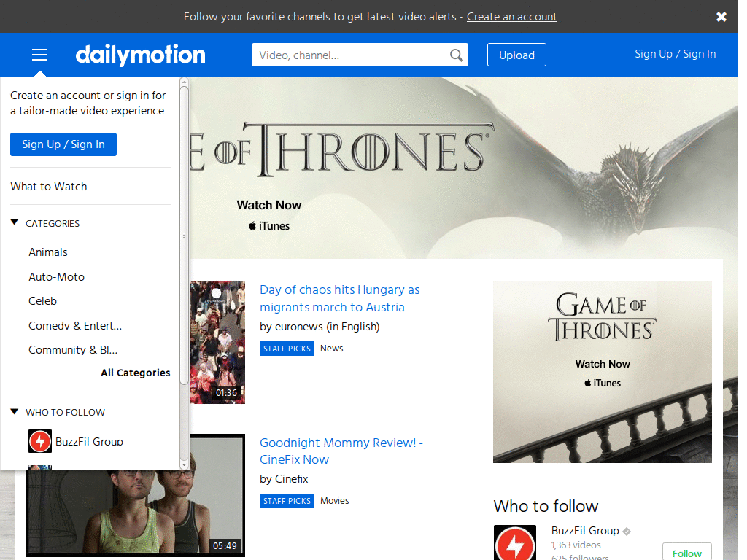747x560 pixels.
Task: Open the BuzzFil Group channel icon in sidebar
Action: click(x=40, y=441)
